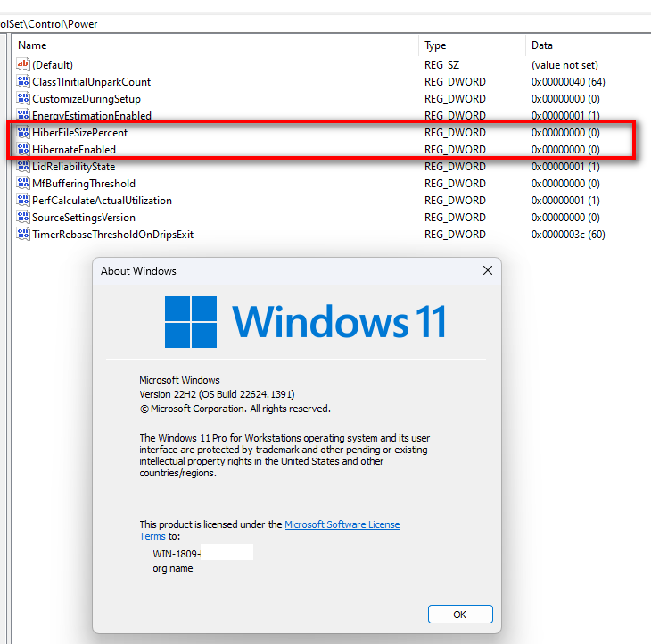The image size is (651, 644).
Task: Click LidReliabilityState data value 0x00000001 (1)
Action: tap(565, 167)
